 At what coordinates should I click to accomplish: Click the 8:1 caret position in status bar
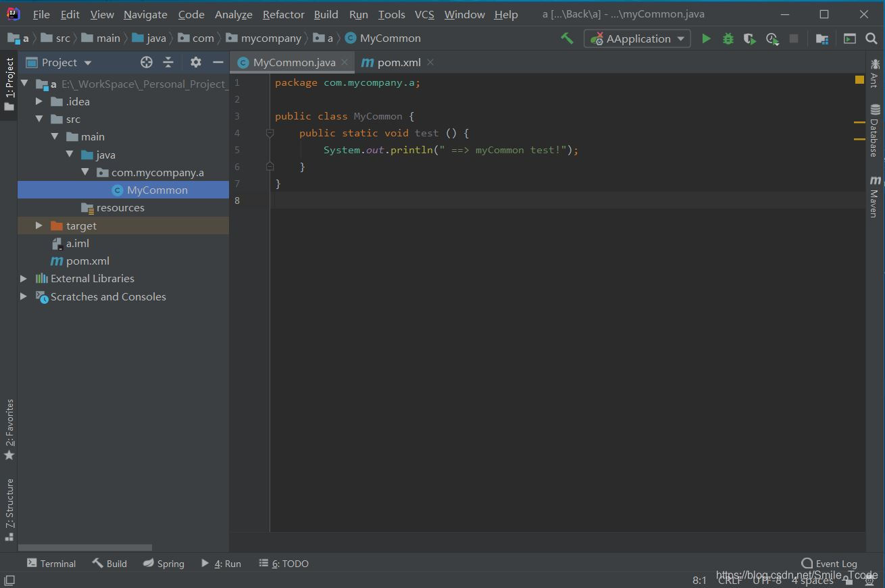click(699, 581)
